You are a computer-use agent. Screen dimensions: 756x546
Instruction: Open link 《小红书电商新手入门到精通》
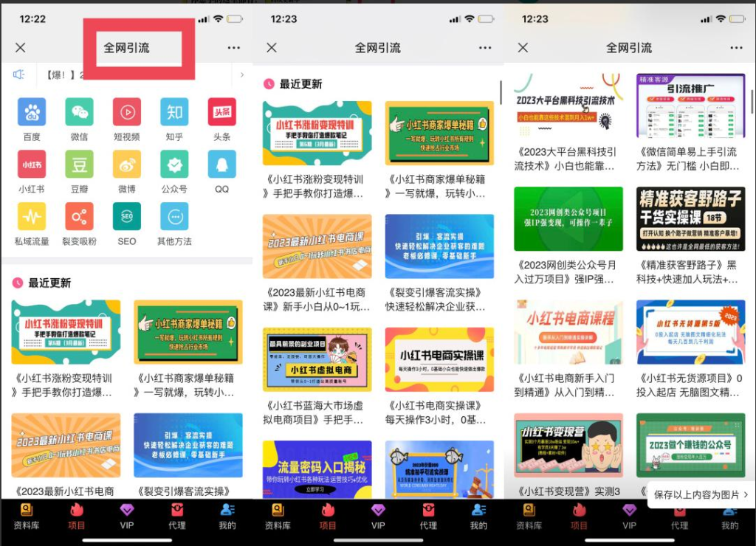tap(565, 385)
